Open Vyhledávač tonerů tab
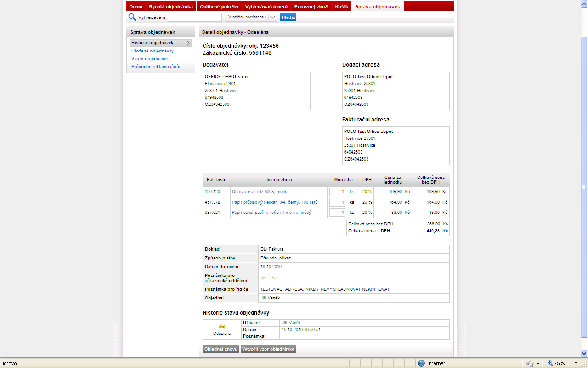This screenshot has width=588, height=368. pos(266,6)
